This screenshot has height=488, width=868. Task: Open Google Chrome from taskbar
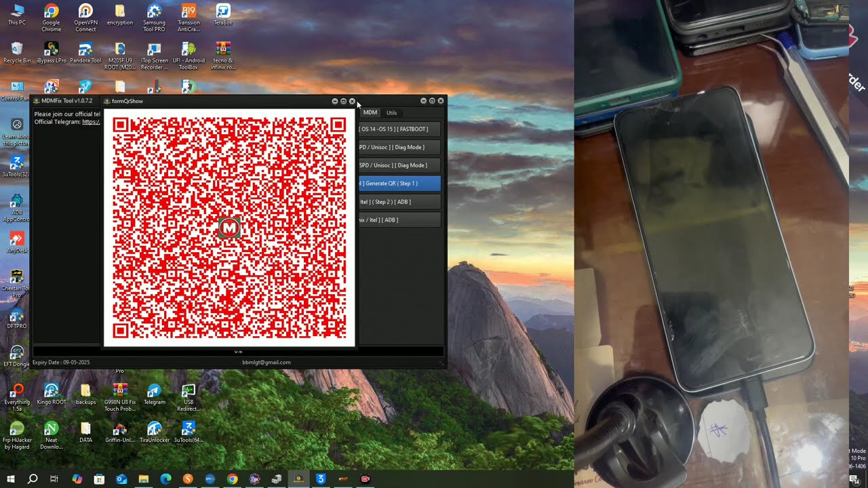tap(232, 479)
